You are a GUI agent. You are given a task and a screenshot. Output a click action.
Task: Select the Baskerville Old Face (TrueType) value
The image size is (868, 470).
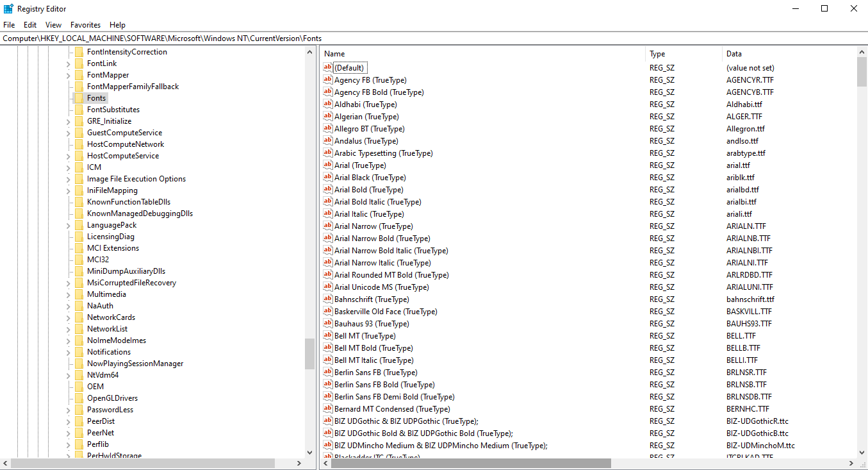[x=386, y=312]
